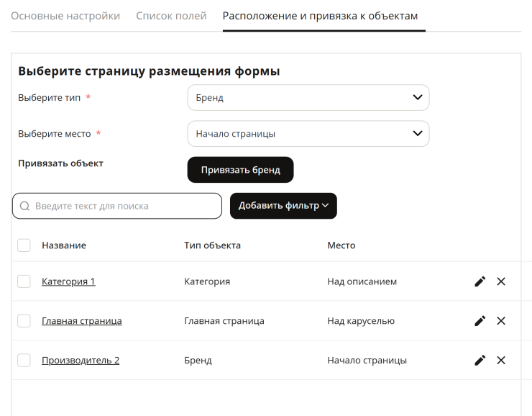
Task: Click the Тип объекта column header
Action: tap(212, 245)
